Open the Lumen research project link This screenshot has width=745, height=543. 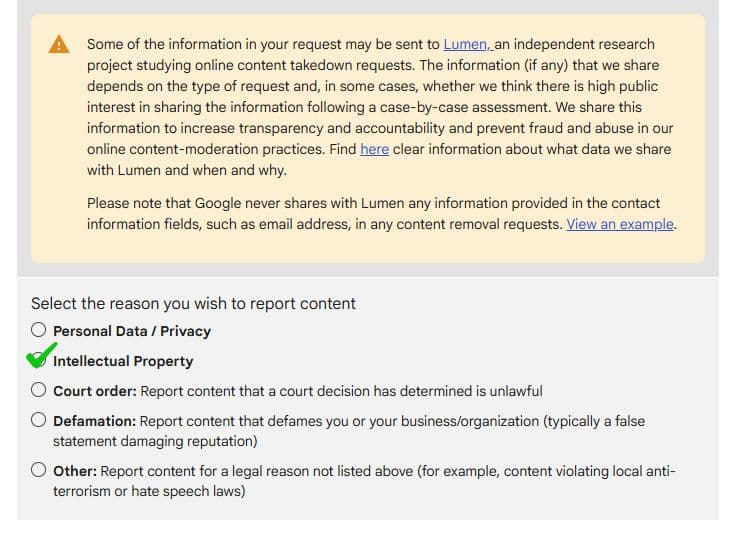click(468, 44)
